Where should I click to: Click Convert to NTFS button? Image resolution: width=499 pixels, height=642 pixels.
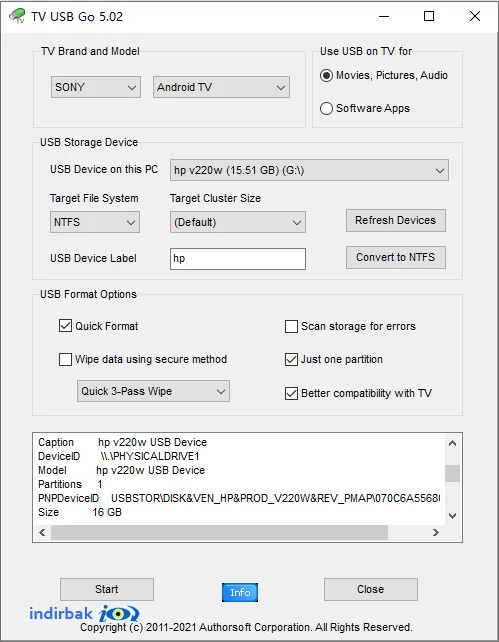(x=396, y=257)
